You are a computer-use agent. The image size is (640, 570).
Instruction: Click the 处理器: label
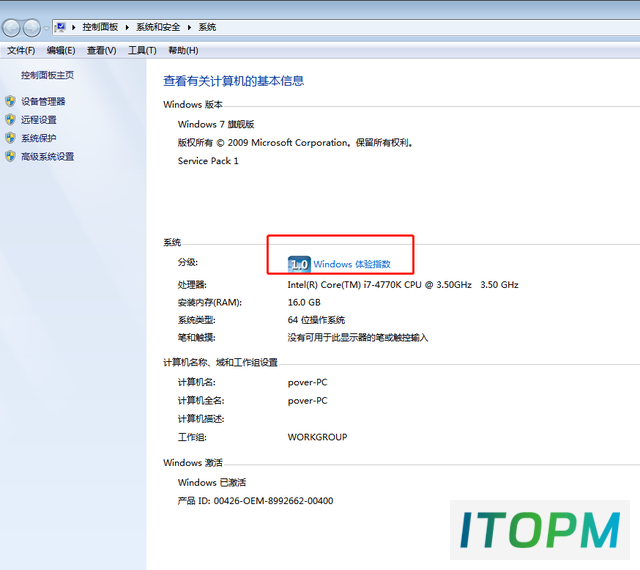192,285
